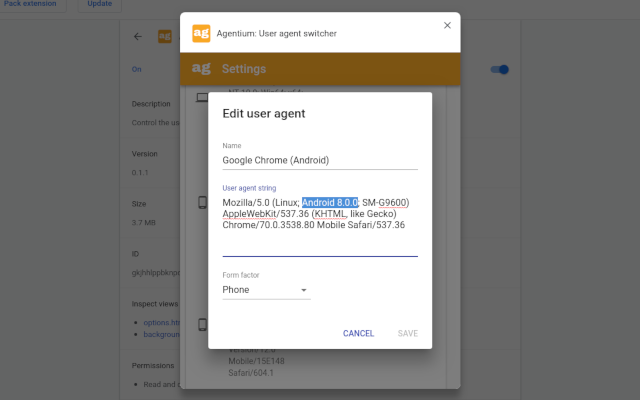Click the Description label on extension page
640x400 pixels.
(x=151, y=104)
